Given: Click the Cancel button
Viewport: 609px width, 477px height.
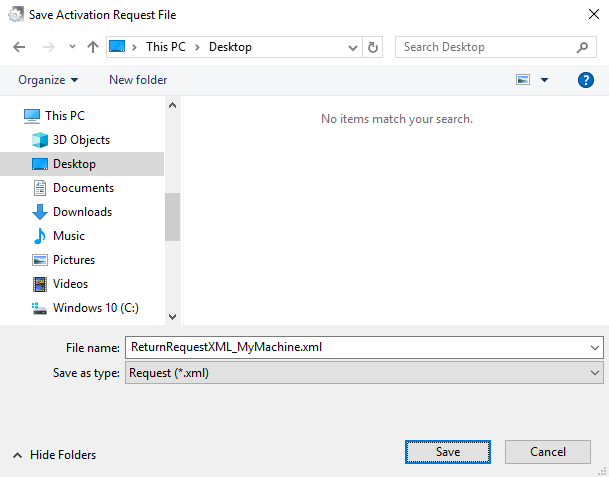Looking at the screenshot, I should click(548, 452).
